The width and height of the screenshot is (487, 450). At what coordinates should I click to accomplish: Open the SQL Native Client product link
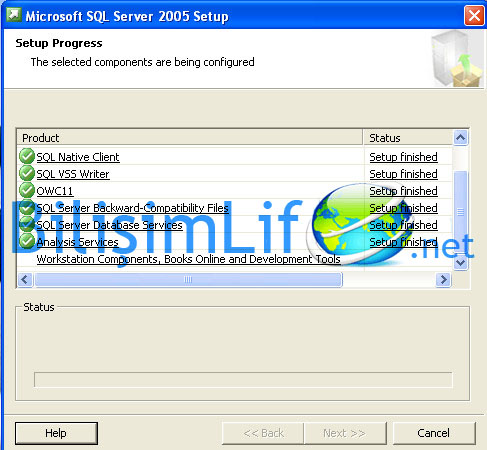pyautogui.click(x=78, y=157)
